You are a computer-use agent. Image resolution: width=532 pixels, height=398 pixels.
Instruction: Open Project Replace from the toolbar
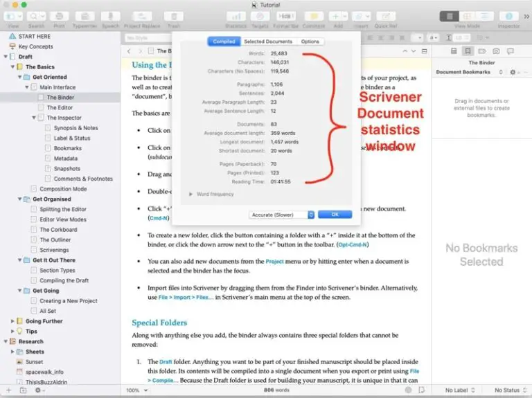(142, 17)
